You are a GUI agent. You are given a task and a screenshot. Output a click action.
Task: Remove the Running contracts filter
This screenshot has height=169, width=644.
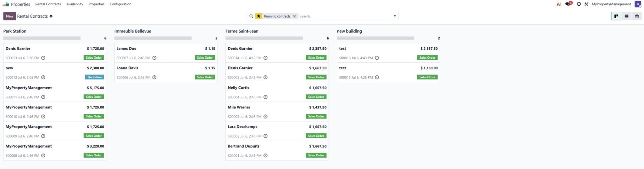(295, 16)
